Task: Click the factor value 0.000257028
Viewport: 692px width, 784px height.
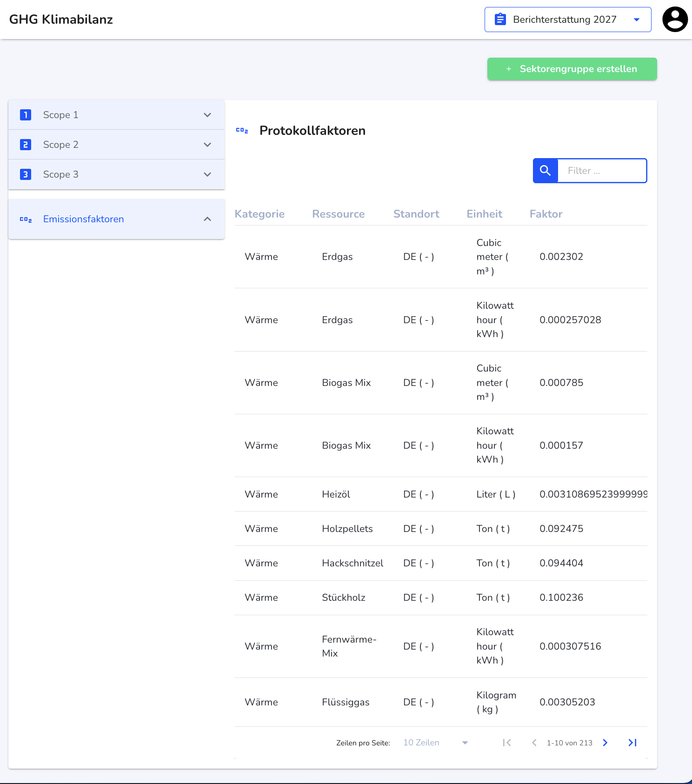Action: point(570,320)
